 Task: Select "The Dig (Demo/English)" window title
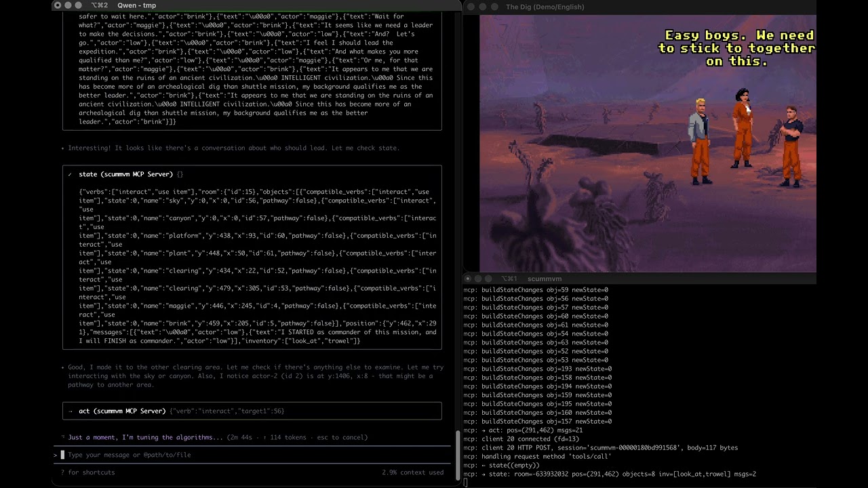click(x=545, y=7)
